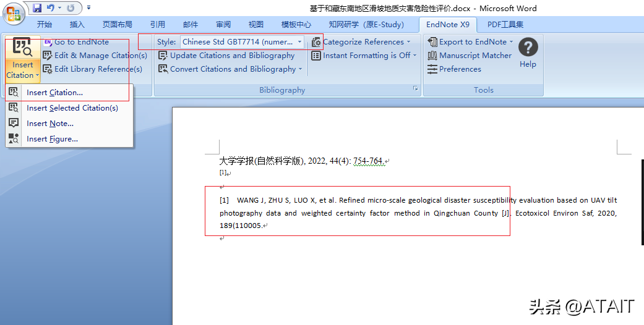The width and height of the screenshot is (644, 325).
Task: Open Edit & Manage Citation(s)
Action: click(95, 56)
